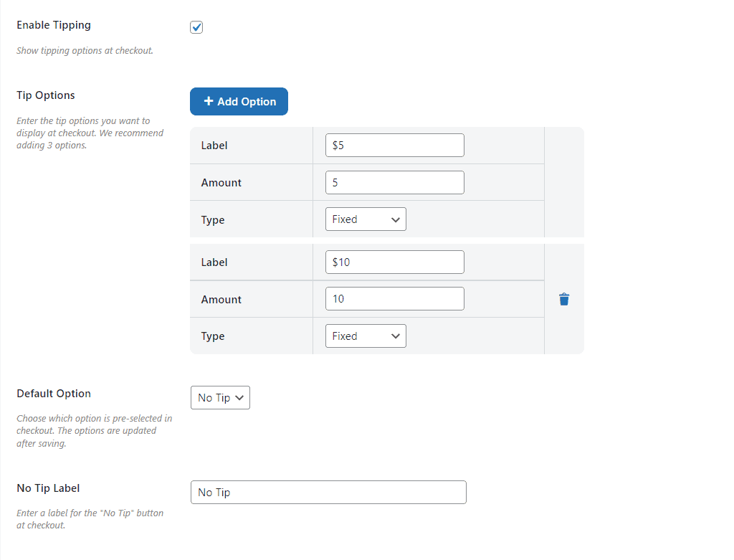The width and height of the screenshot is (734, 560).
Task: Focus the Label field containing $5
Action: pyautogui.click(x=394, y=146)
